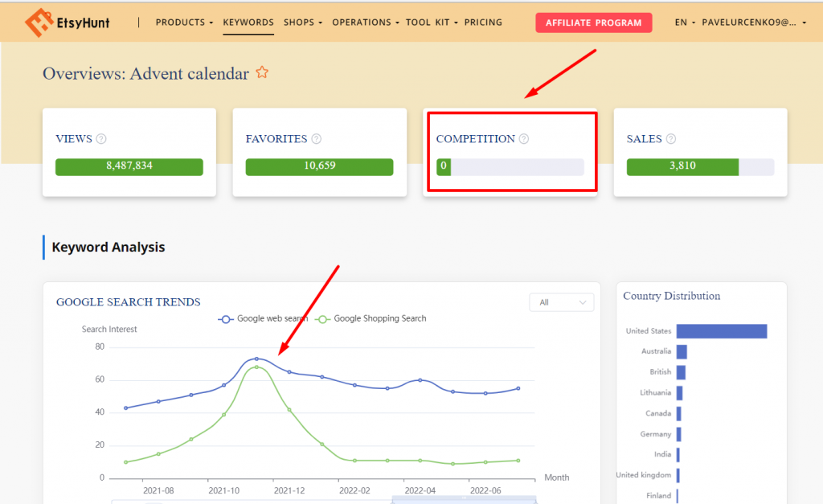Expand the account dropdown for PAVELURCENKO9
823x504 pixels.
click(755, 23)
